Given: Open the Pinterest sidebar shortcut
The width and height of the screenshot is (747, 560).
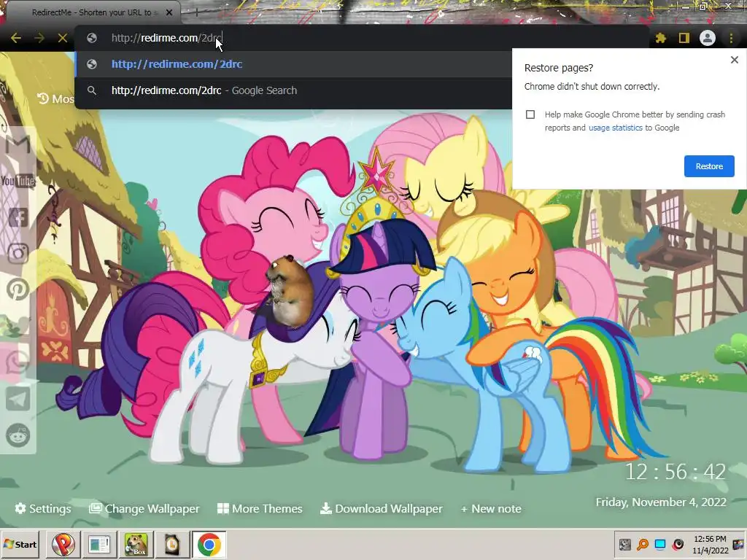Looking at the screenshot, I should (18, 289).
